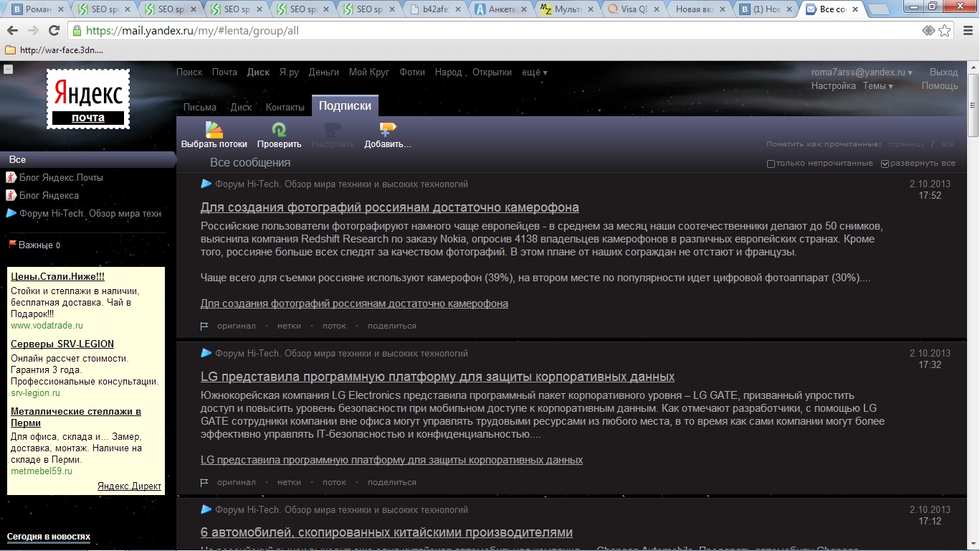980x551 pixels.
Task: Click the site security lock icon
Action: 77,31
